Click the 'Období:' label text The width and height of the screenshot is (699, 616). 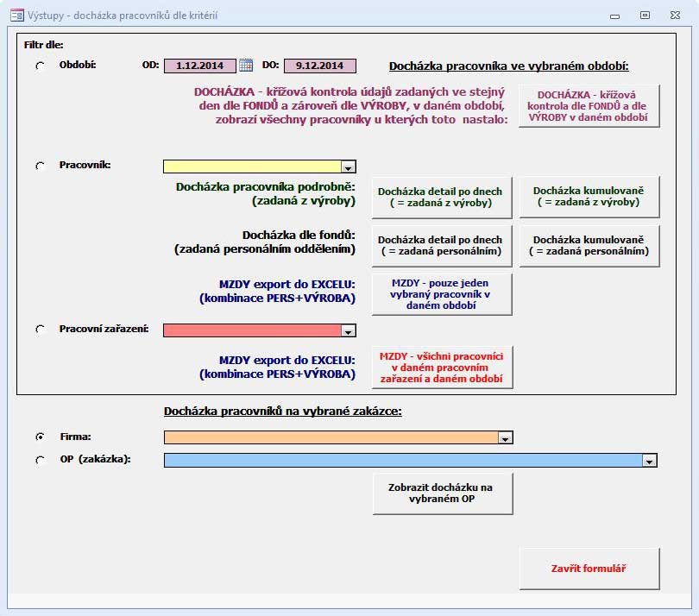click(78, 65)
